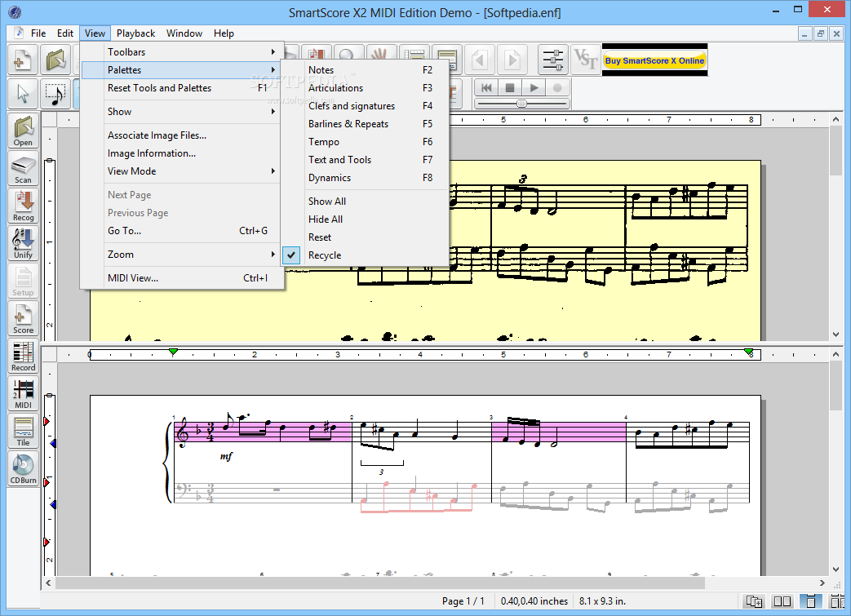Click the side-by-side pages view icon

click(782, 600)
